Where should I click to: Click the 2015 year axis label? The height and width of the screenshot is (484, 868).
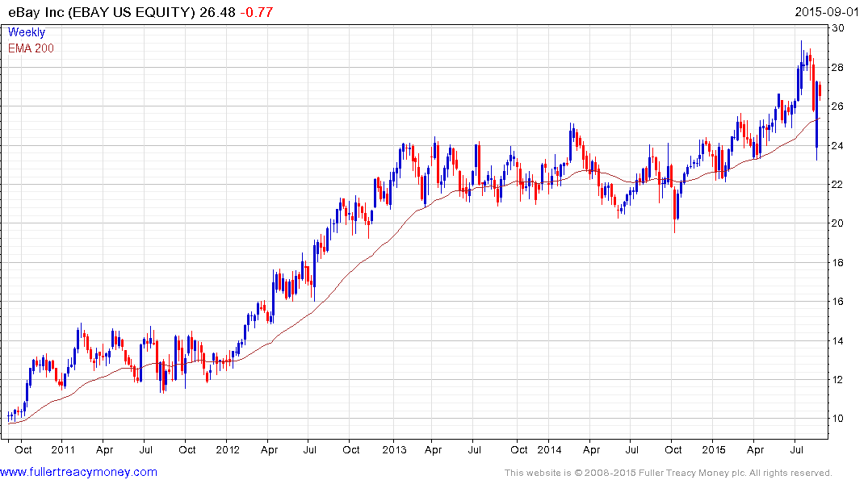coord(714,449)
